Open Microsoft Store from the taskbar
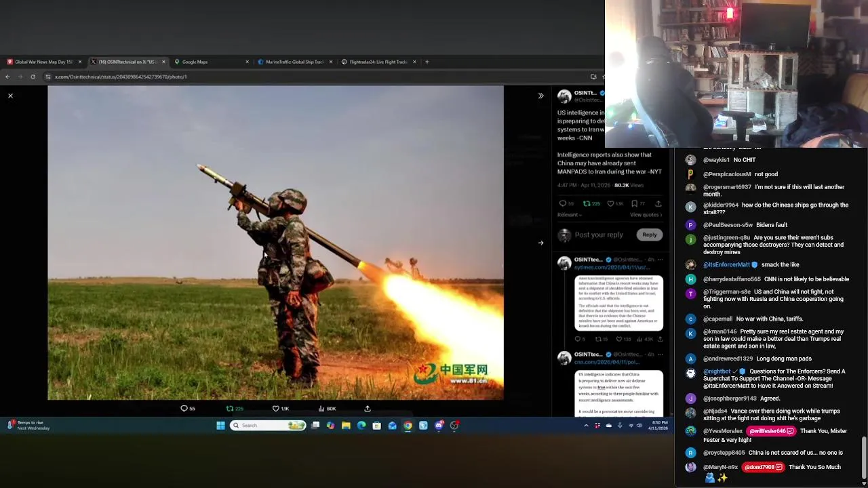Screen dimensions: 868x488 coord(377,426)
